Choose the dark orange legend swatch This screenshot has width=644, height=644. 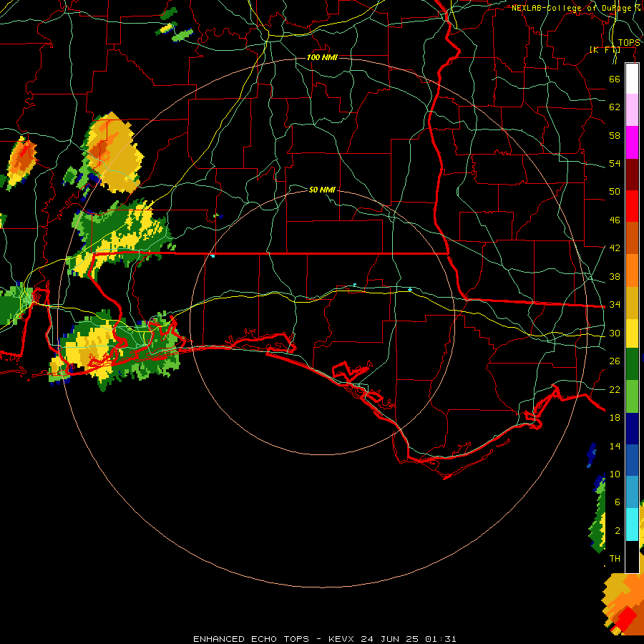click(x=632, y=238)
